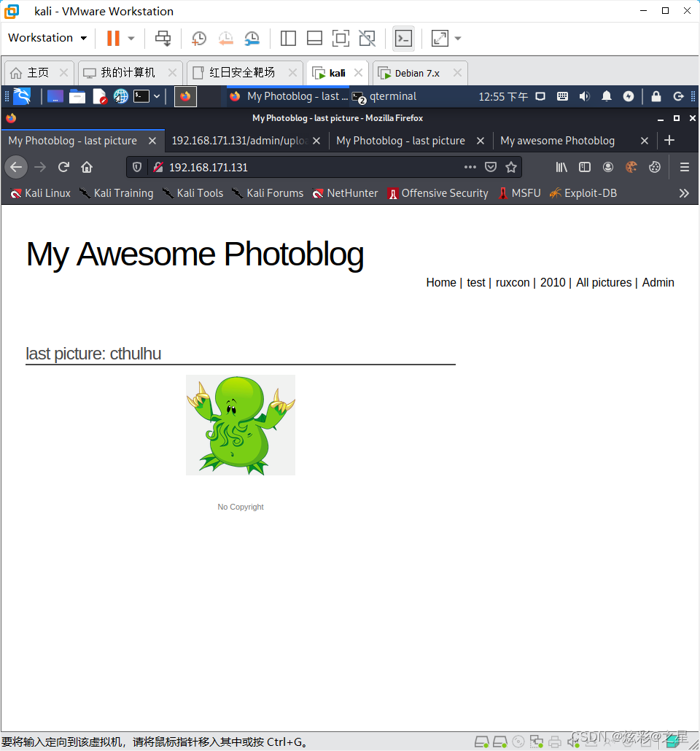Switch to the 主页 tab
Screen dimensions: 700x751
(x=38, y=73)
